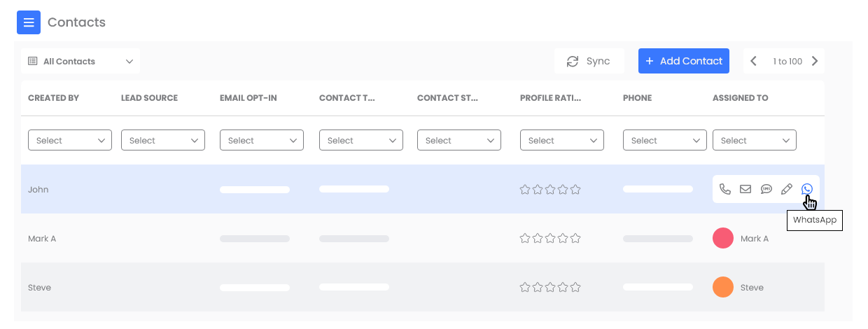Click the SMS message icon for John
868x329 pixels.
point(766,189)
